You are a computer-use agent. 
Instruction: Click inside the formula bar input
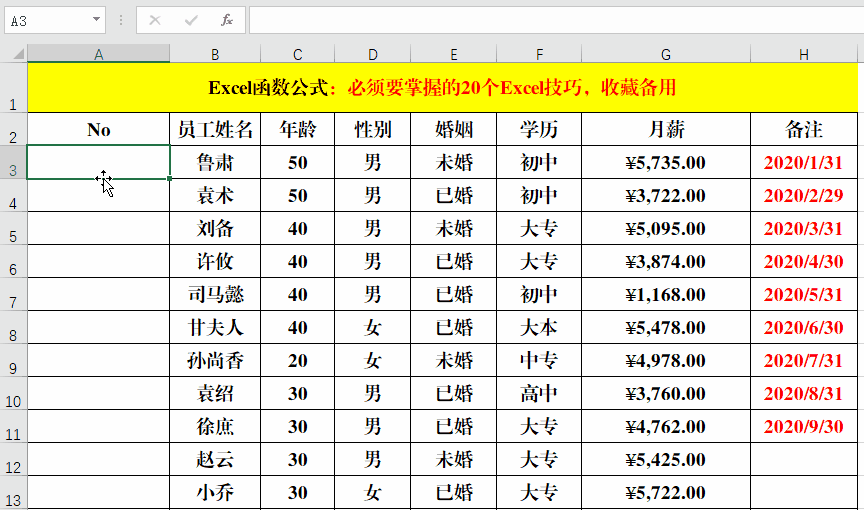click(557, 21)
